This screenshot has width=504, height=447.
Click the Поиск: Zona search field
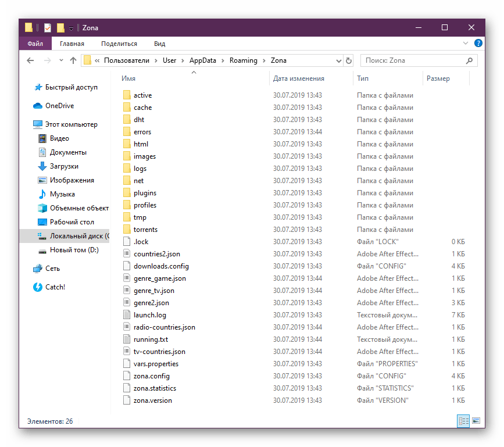click(x=413, y=60)
